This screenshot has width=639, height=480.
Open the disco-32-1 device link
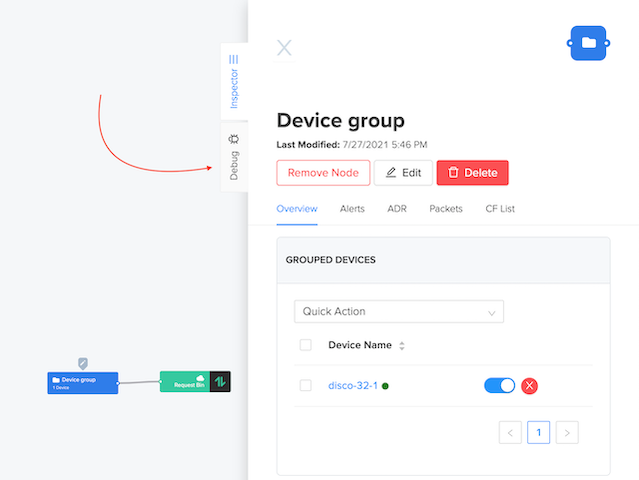(x=352, y=386)
